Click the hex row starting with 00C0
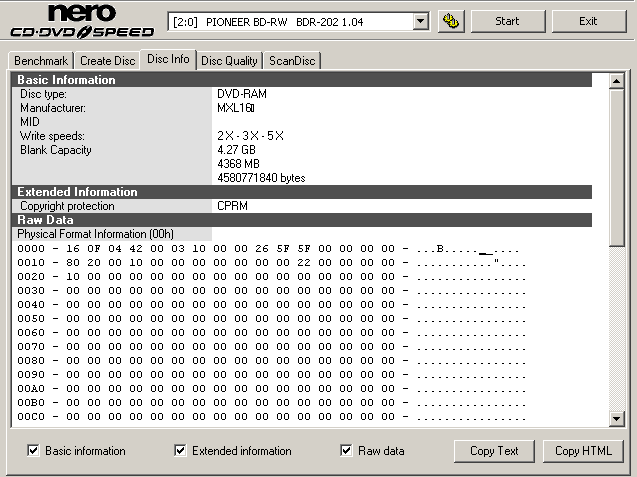 click(271, 417)
